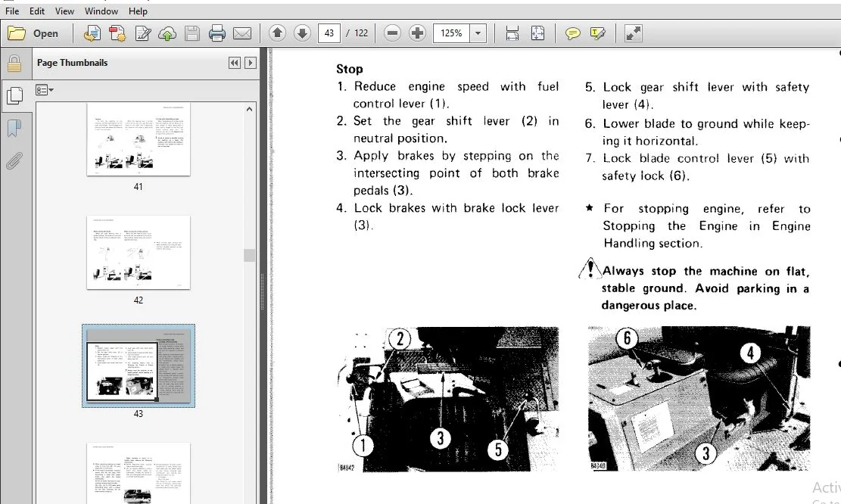Screen dimensions: 841x504
Task: Click the left photo labeled B4042
Action: tap(448, 400)
